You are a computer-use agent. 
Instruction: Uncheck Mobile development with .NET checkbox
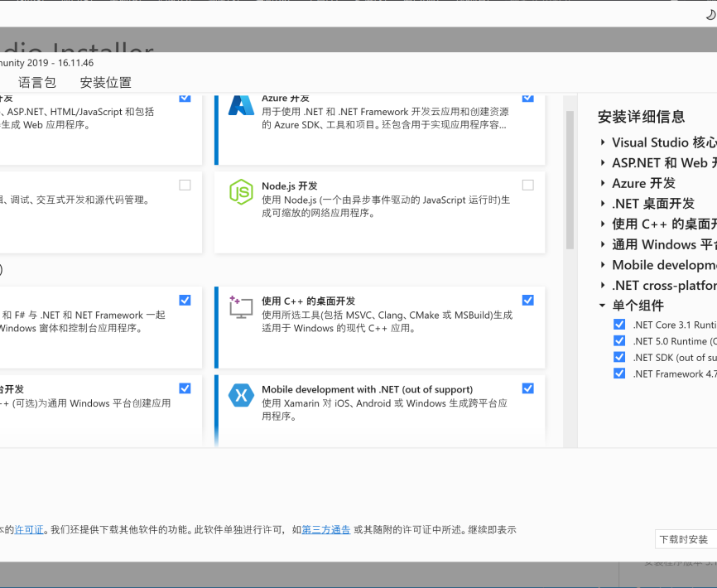527,388
